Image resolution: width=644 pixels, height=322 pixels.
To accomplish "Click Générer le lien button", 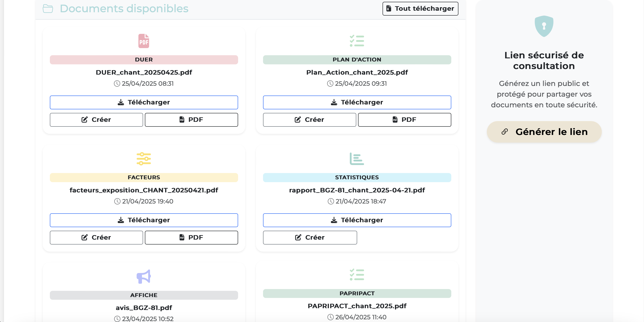I will 544,132.
